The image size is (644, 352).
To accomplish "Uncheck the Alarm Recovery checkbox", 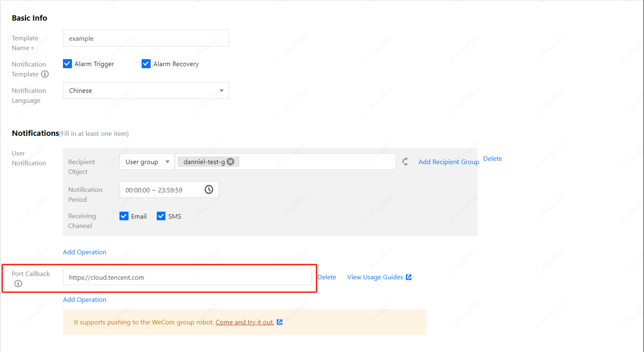I will (x=146, y=64).
